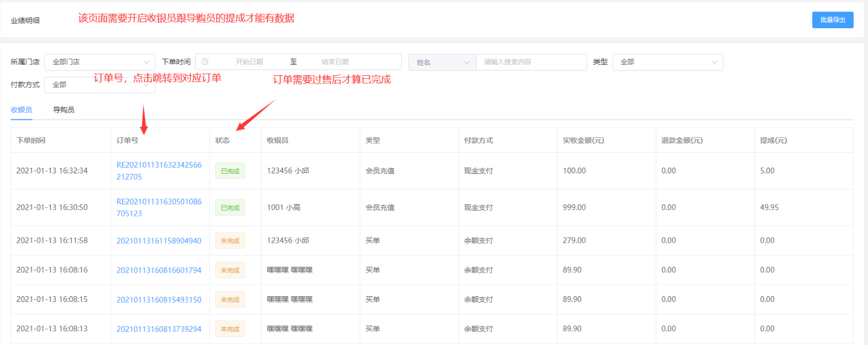Open the 付款方式 全部 dropdown
Screen dimensions: 868x345
coord(100,84)
